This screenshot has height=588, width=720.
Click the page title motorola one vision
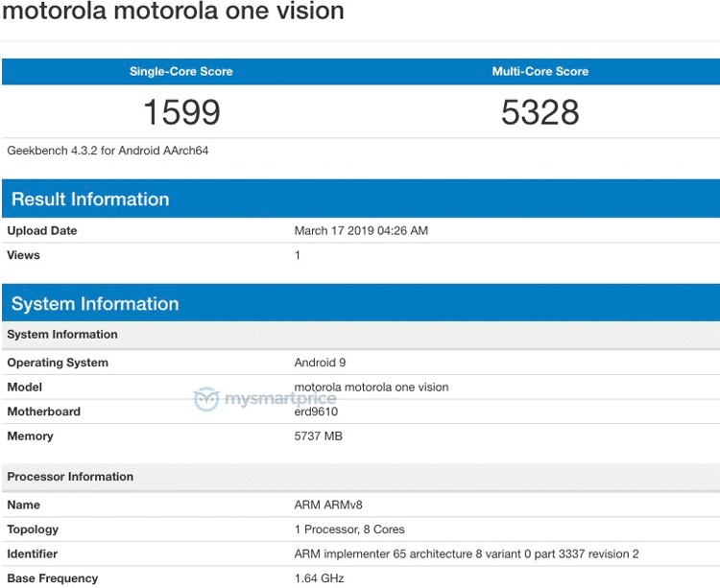[173, 12]
